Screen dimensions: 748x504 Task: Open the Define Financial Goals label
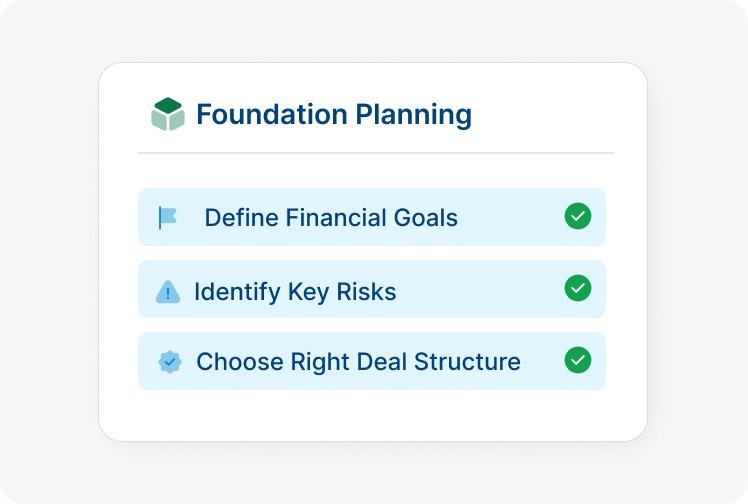331,217
